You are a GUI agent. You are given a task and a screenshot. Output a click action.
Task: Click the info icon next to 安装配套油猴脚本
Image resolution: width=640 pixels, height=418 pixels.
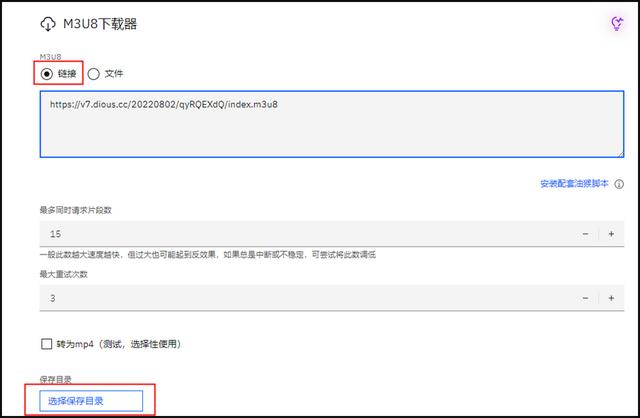620,184
